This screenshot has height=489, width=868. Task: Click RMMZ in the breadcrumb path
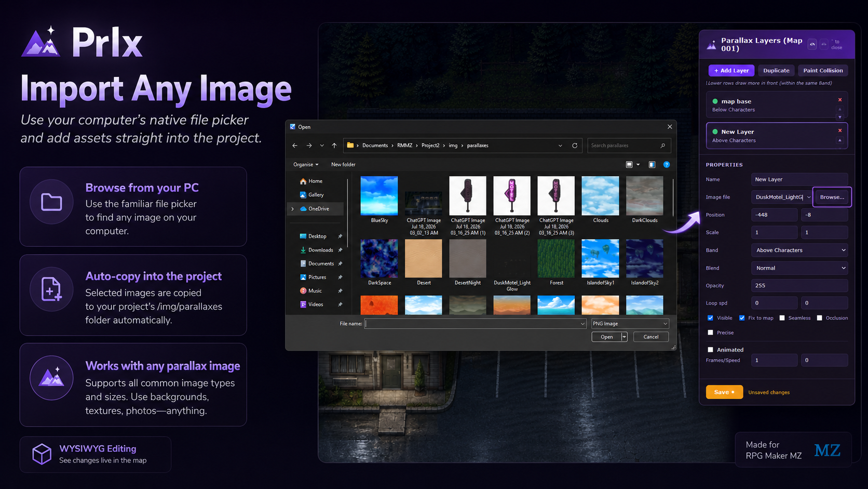pyautogui.click(x=405, y=146)
